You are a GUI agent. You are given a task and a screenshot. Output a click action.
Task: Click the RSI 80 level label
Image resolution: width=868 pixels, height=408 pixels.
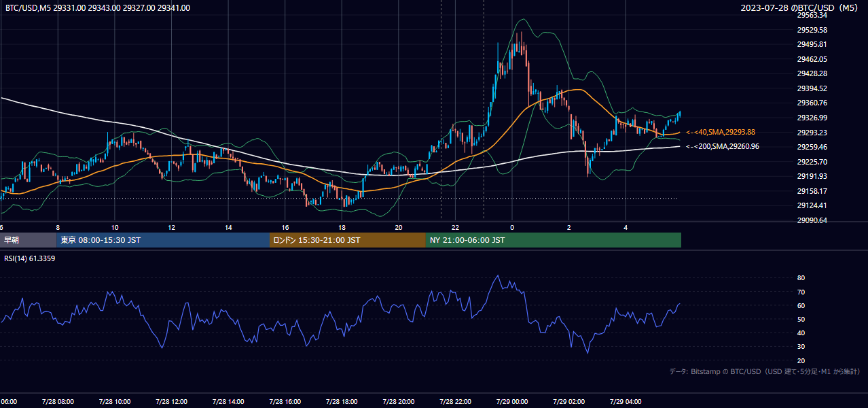click(801, 278)
